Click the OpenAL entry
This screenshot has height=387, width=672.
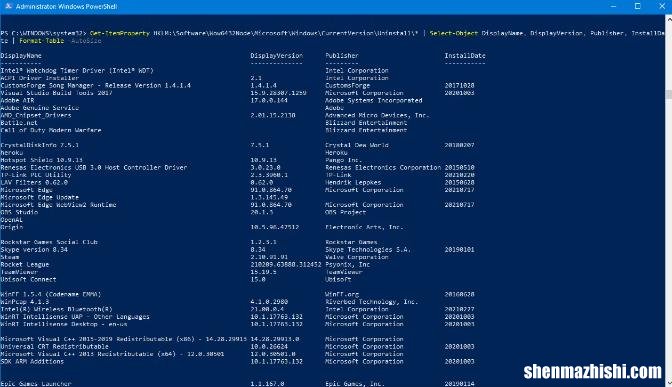[12, 220]
